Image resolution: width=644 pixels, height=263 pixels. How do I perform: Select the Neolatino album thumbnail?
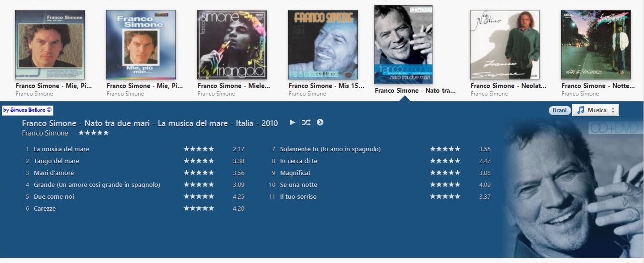(x=505, y=45)
